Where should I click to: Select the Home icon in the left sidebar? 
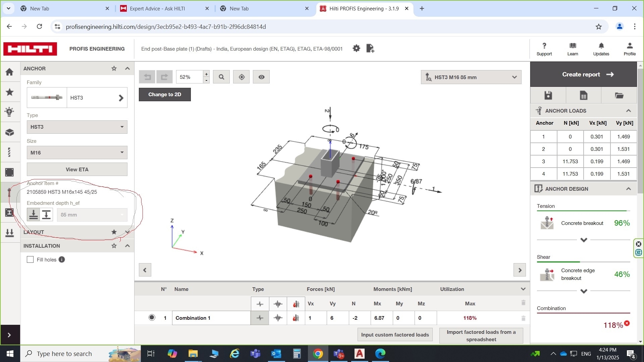pyautogui.click(x=10, y=72)
